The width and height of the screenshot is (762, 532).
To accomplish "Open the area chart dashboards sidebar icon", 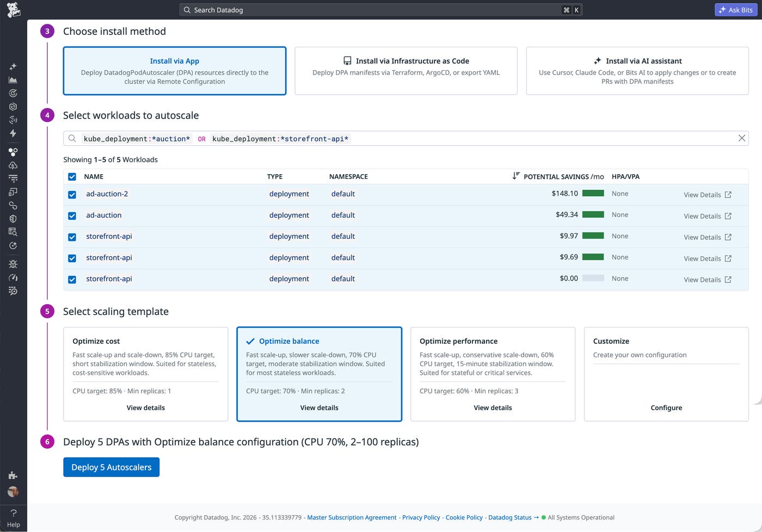I will 13,80.
